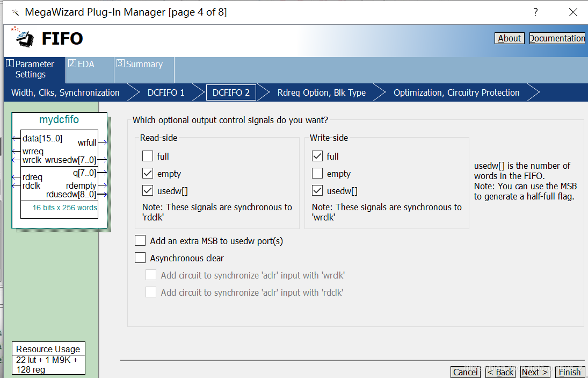Uncheck Write-side full signal
This screenshot has height=378, width=588.
(317, 156)
